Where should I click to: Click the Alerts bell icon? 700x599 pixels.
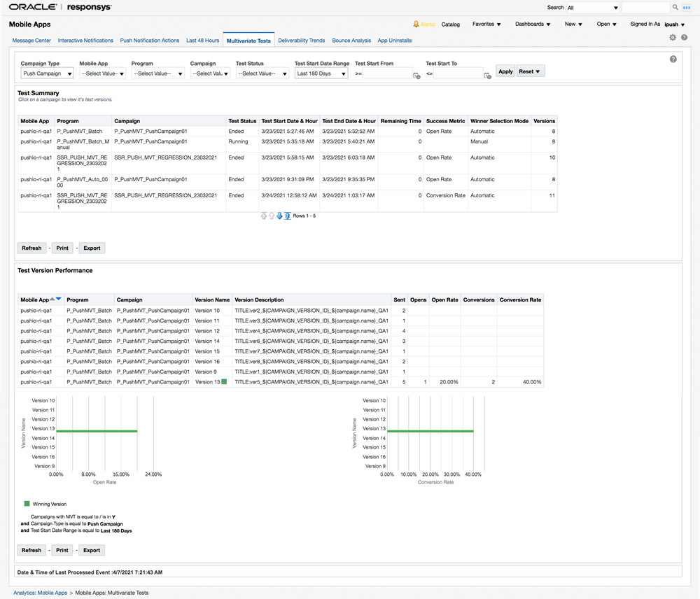[416, 24]
